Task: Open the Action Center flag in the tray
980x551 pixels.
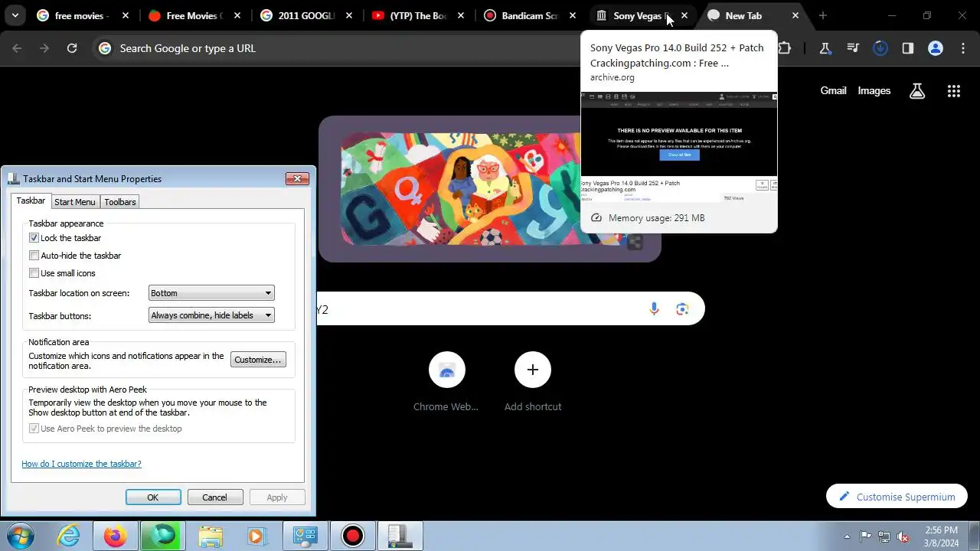Action: (865, 536)
